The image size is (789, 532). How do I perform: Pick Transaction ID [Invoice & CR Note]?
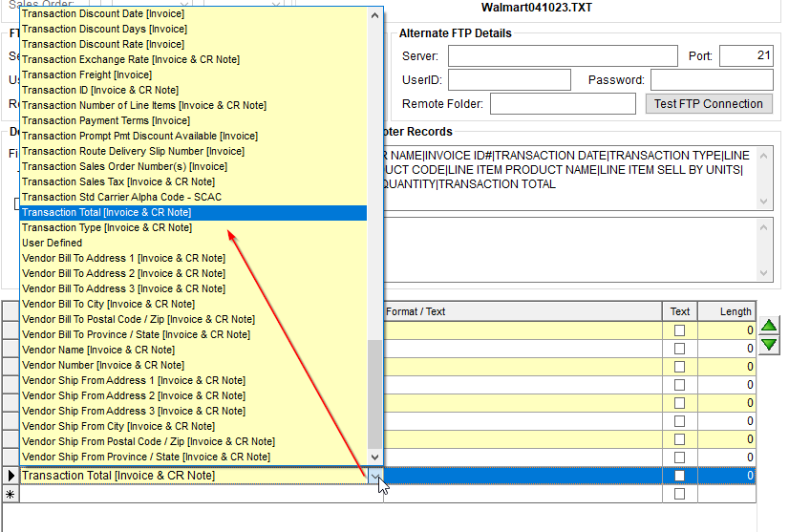(193, 90)
